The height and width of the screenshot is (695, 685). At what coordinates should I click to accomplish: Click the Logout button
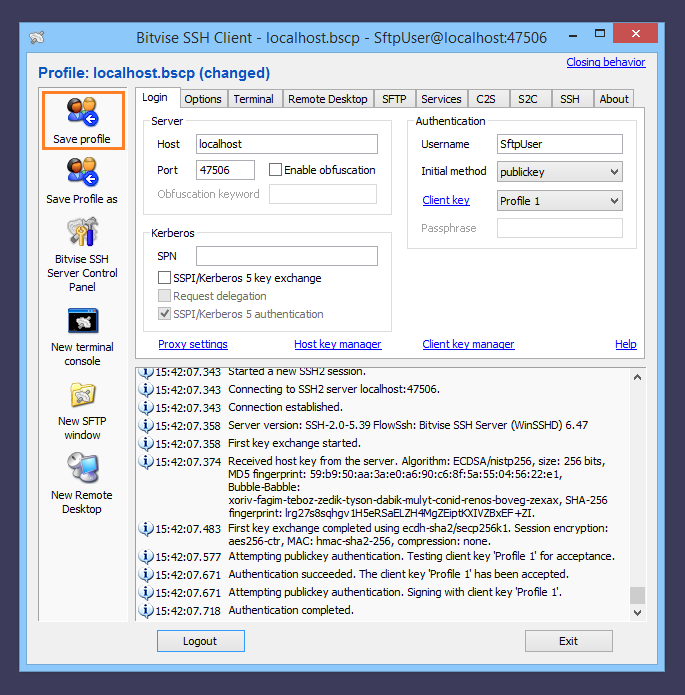pyautogui.click(x=200, y=641)
